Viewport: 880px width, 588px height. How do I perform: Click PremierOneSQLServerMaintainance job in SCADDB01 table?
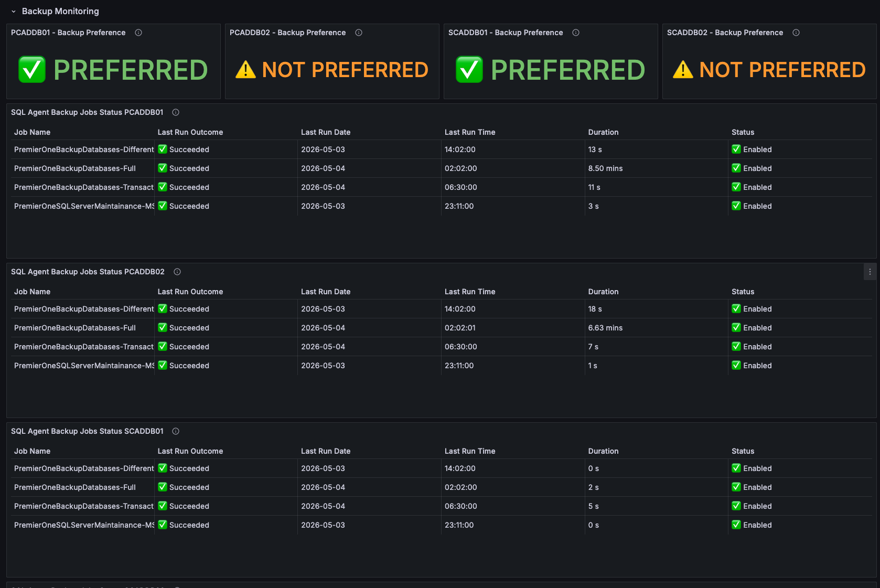(x=84, y=525)
